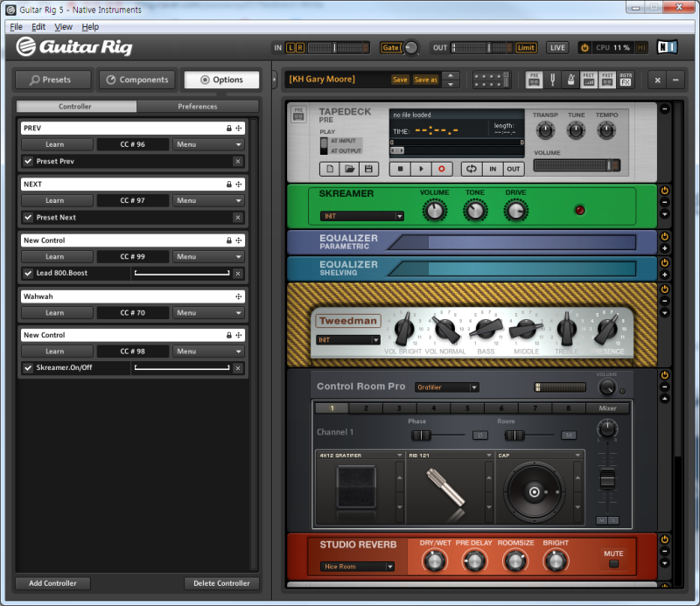The width and height of the screenshot is (700, 606).
Task: Click the move handle on the Wahwah controller
Action: (239, 296)
